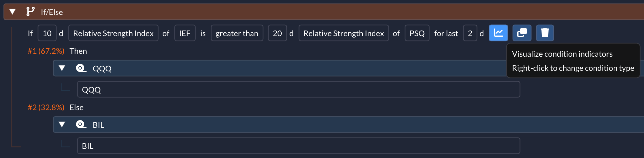644x158 pixels.
Task: Delete the condition with trash icon
Action: pyautogui.click(x=545, y=33)
